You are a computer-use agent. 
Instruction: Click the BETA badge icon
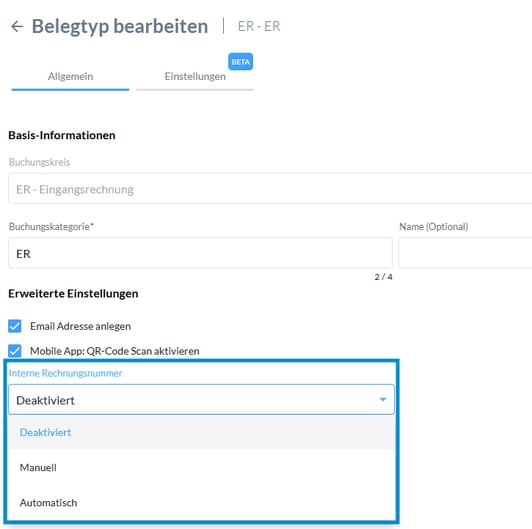coord(240,62)
